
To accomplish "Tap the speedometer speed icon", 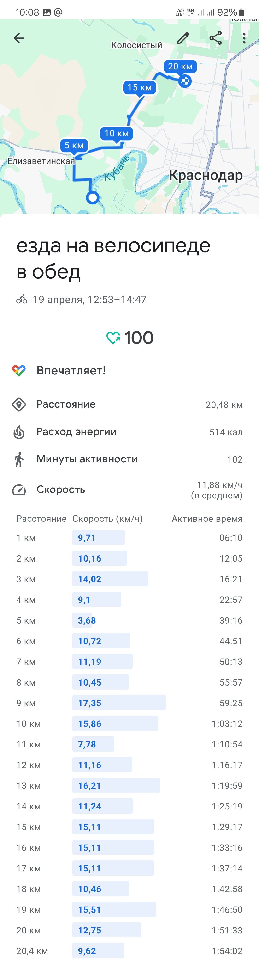I will 19,490.
